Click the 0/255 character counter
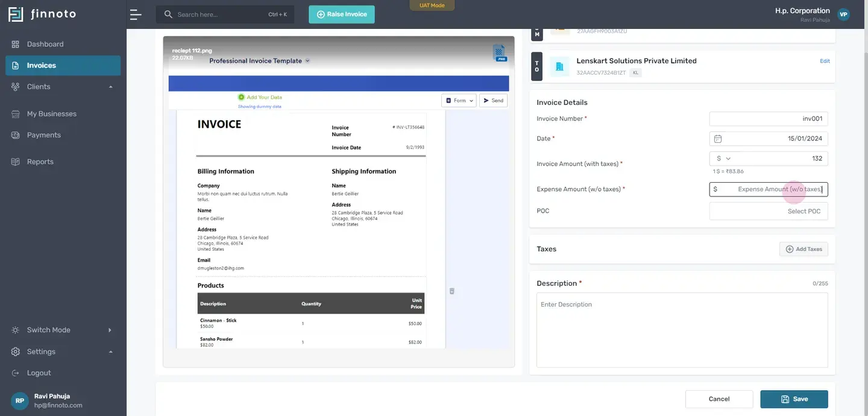The height and width of the screenshot is (416, 868). [820, 283]
